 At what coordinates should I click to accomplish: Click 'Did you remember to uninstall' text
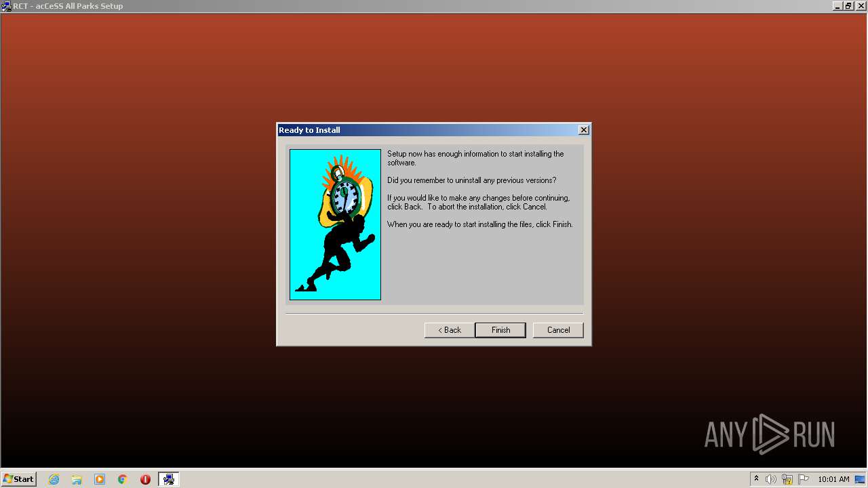pyautogui.click(x=471, y=180)
